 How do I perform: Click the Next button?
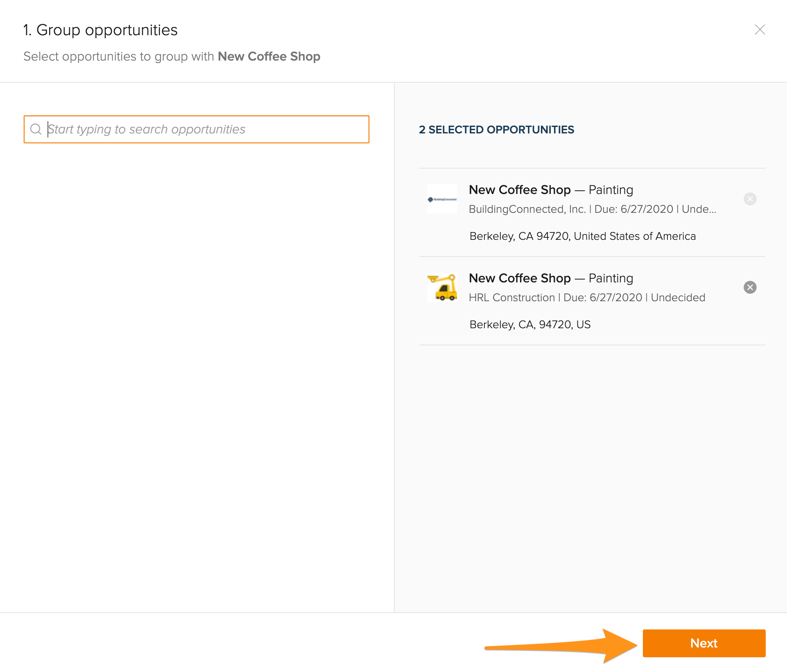pos(704,643)
